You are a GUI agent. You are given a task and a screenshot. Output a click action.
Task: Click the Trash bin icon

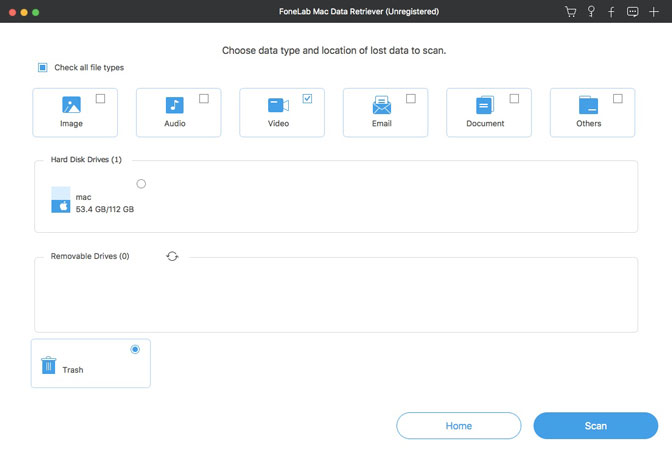point(49,367)
